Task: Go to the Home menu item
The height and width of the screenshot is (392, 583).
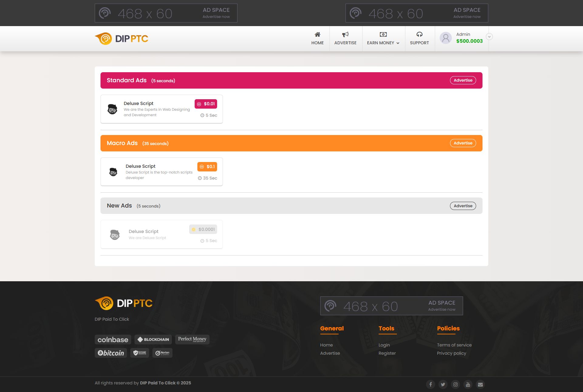Action: (317, 39)
